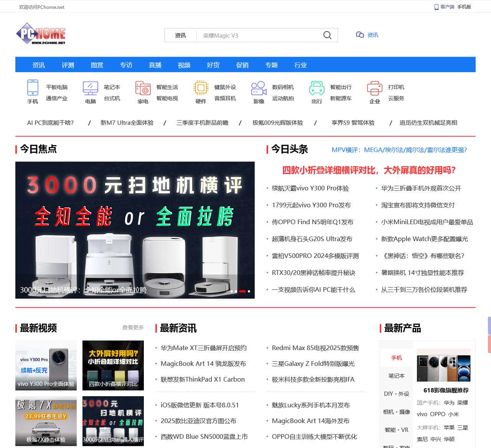The width and height of the screenshot is (491, 448).
Task: Open the 企业 printer icon
Action: tap(374, 88)
